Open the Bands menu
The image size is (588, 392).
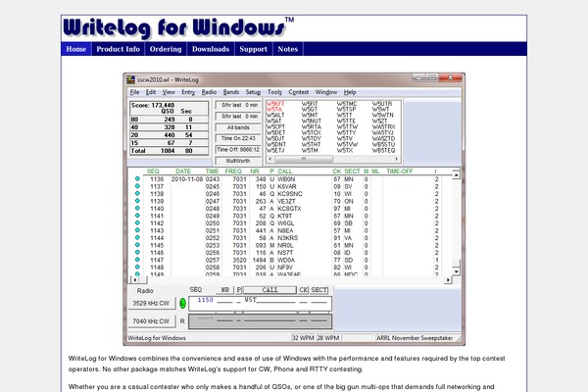(x=231, y=92)
